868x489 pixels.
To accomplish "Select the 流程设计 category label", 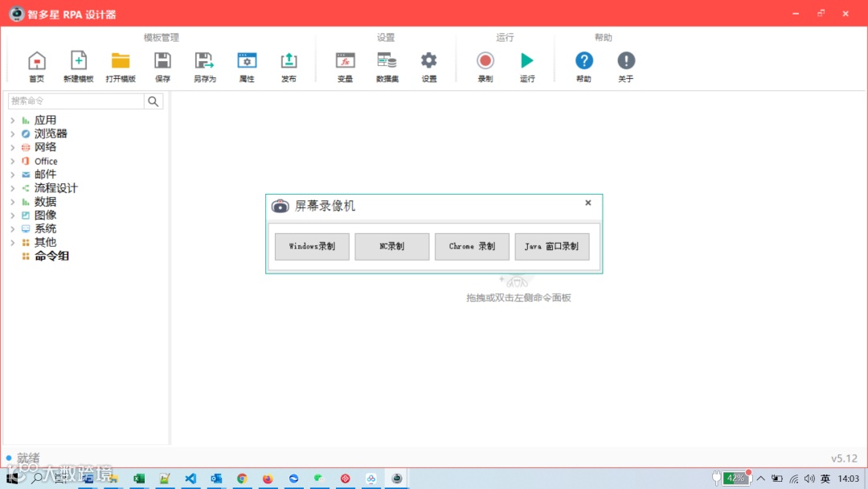I will click(x=56, y=188).
